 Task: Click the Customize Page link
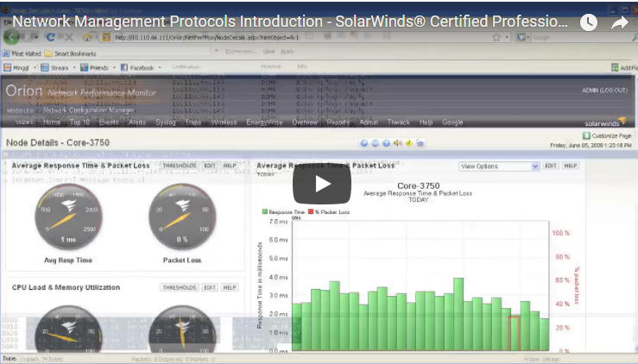pos(607,135)
